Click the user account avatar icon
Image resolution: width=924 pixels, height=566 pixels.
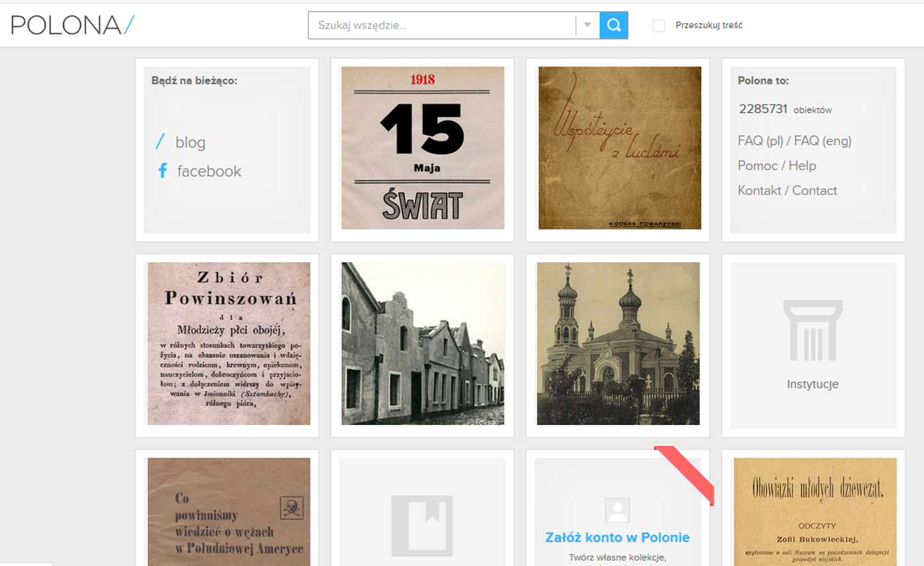[x=618, y=510]
